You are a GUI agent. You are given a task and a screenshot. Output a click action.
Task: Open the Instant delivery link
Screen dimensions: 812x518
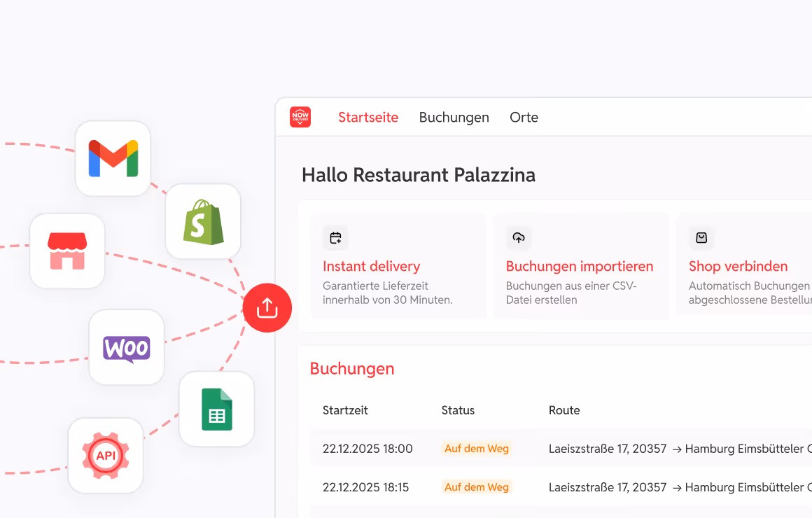(x=371, y=267)
